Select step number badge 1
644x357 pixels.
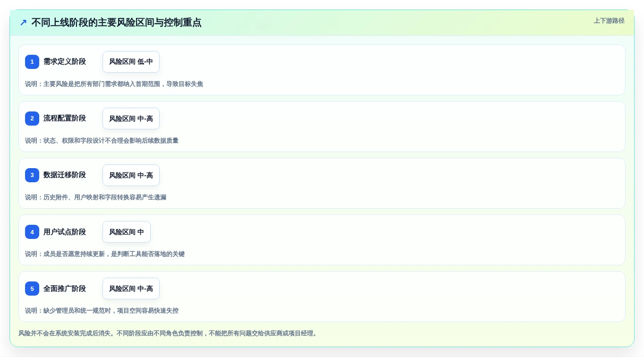click(x=32, y=62)
